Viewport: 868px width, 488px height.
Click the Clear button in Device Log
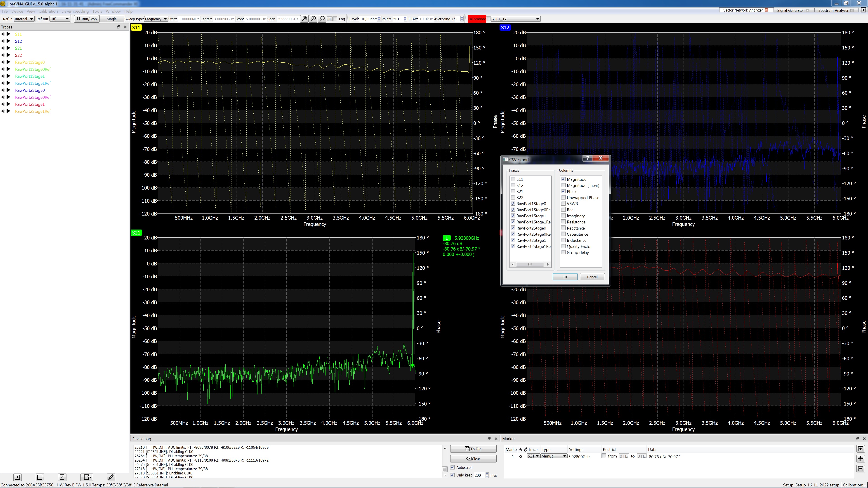(x=473, y=458)
